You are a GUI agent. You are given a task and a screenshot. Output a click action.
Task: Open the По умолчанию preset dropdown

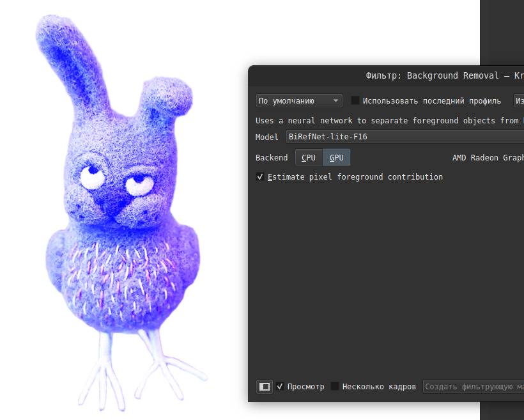(x=299, y=100)
